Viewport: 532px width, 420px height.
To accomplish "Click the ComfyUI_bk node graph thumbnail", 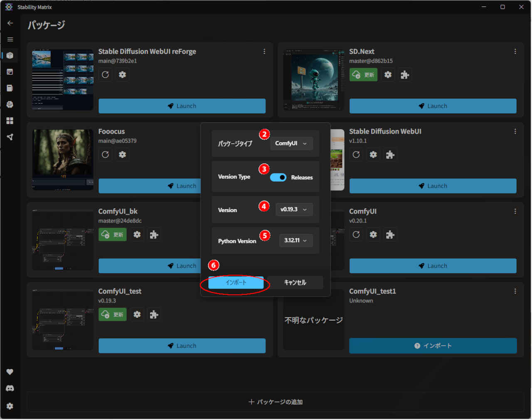I will pyautogui.click(x=63, y=240).
